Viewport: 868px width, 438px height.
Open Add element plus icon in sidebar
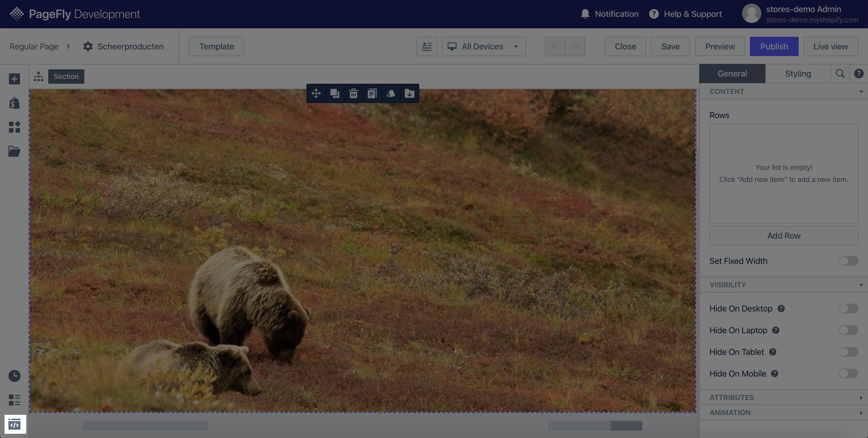14,79
